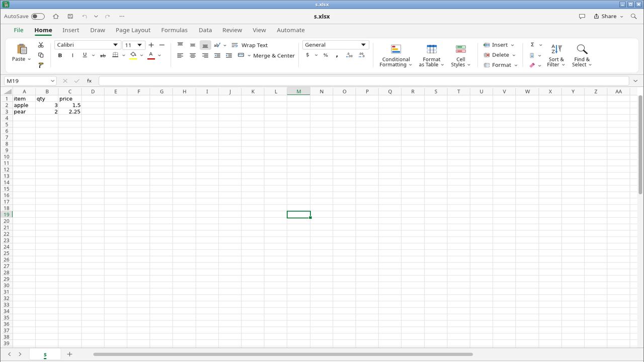Switch to the Insert tab
Screen dimensions: 644x362
coord(71,30)
